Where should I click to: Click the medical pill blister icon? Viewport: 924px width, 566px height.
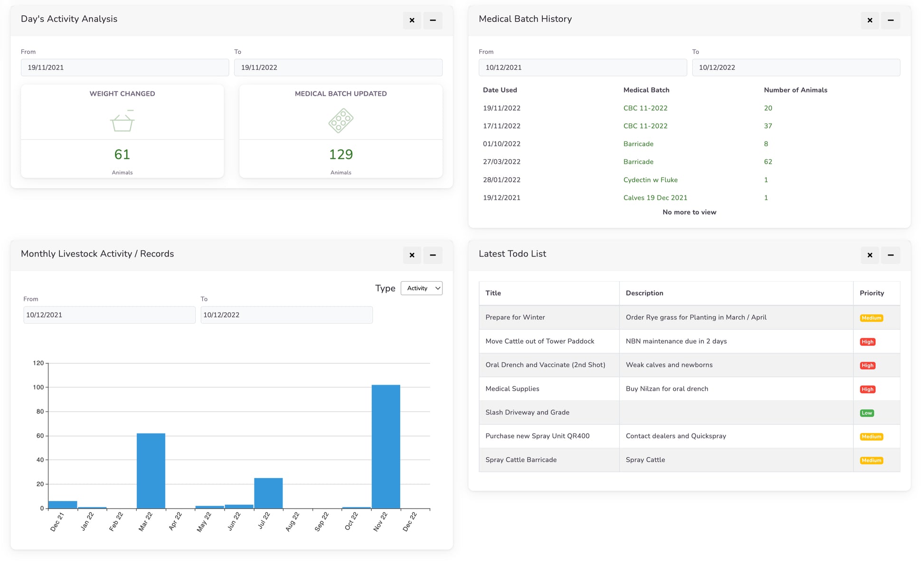tap(340, 121)
